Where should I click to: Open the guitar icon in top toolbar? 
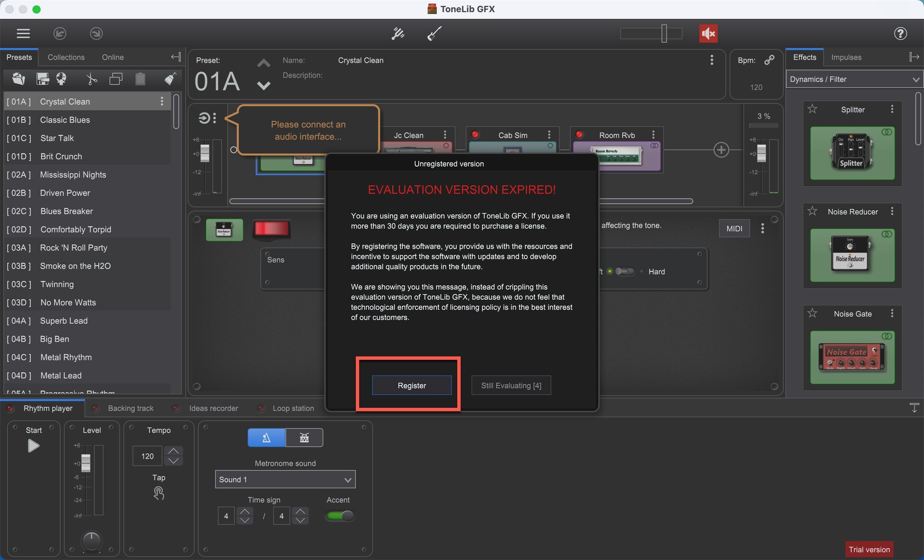435,33
